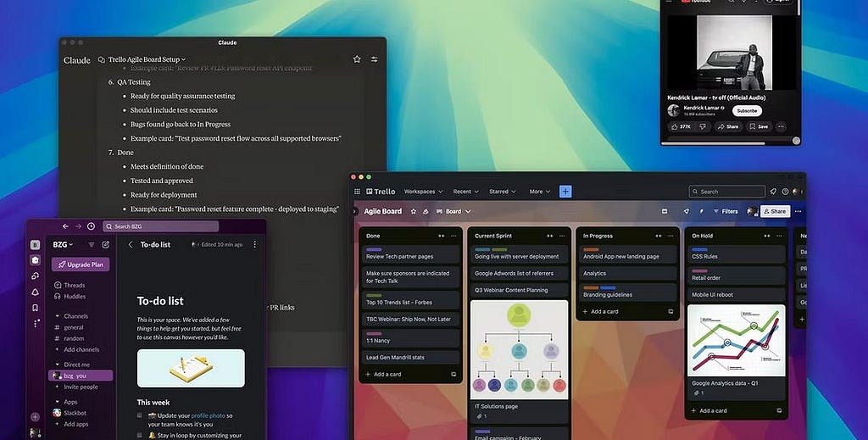868x440 pixels.
Task: Collapse the Done list in Trello
Action: [441, 236]
